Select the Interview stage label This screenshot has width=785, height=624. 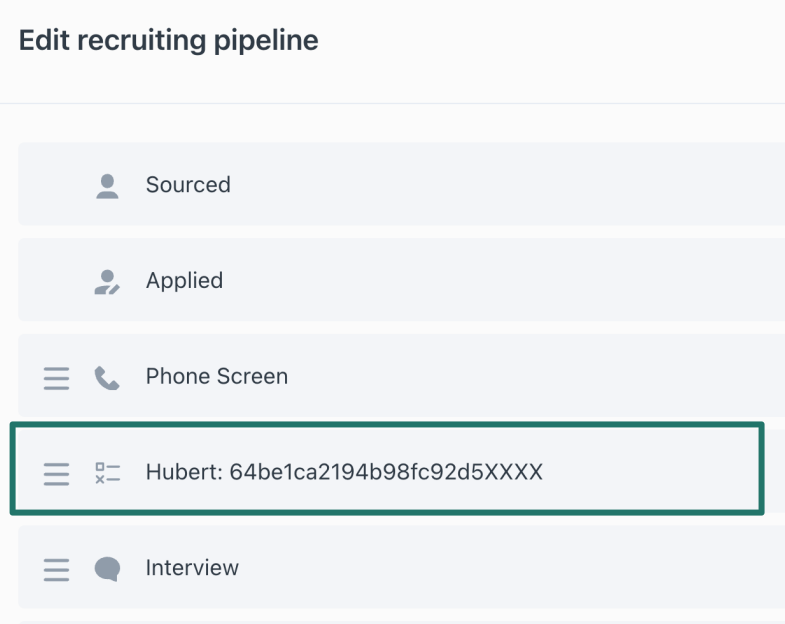(192, 567)
